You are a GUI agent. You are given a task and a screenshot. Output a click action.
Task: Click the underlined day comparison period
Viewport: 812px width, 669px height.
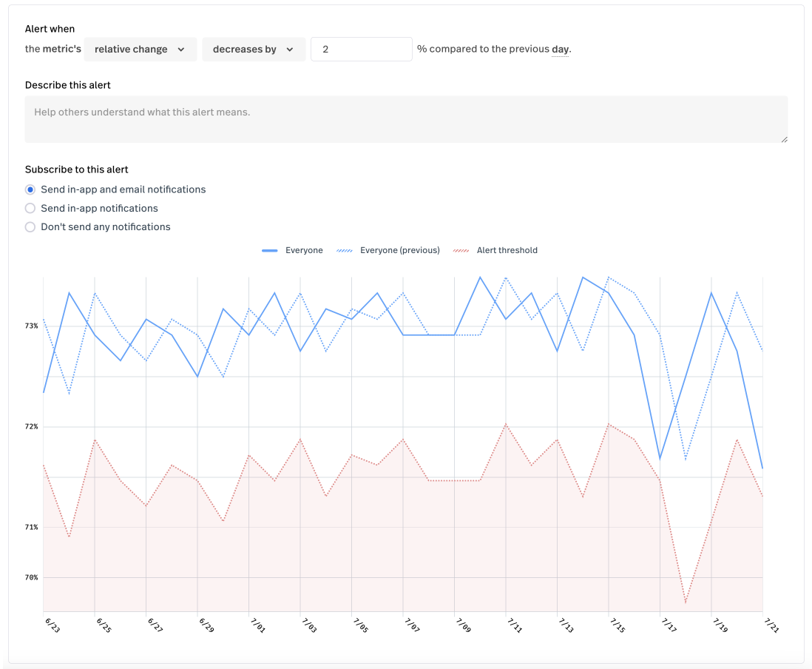click(x=560, y=50)
